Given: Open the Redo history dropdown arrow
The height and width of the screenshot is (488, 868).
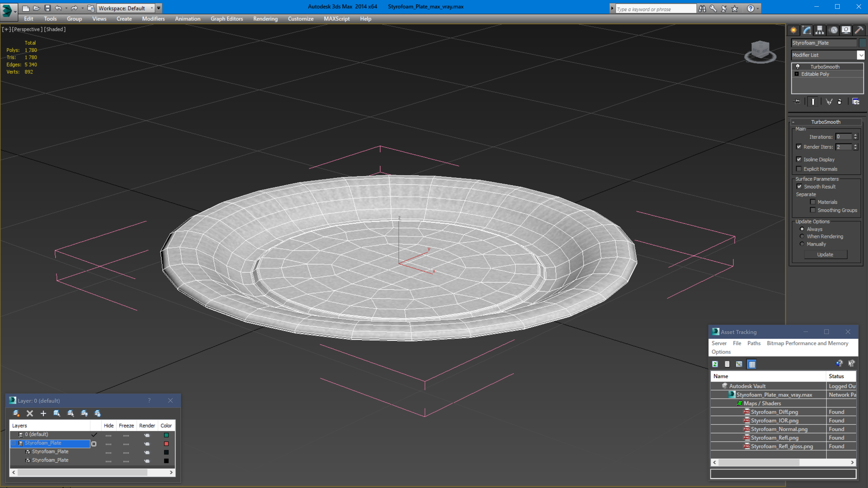Looking at the screenshot, I should (x=83, y=8).
